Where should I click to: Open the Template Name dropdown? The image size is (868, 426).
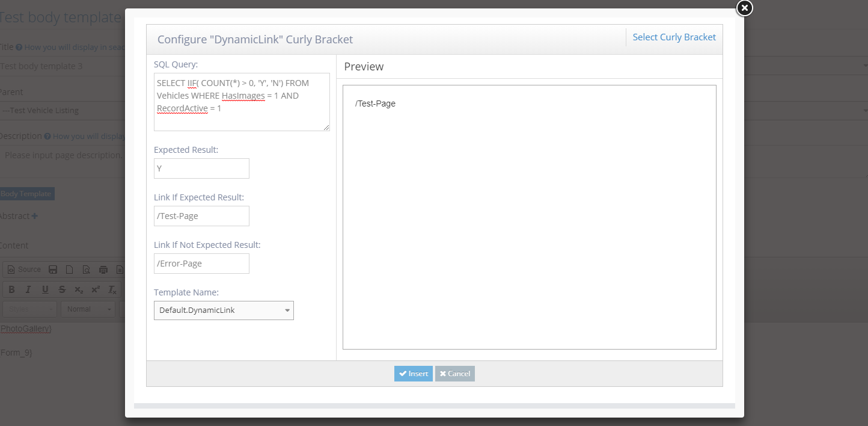click(x=224, y=310)
